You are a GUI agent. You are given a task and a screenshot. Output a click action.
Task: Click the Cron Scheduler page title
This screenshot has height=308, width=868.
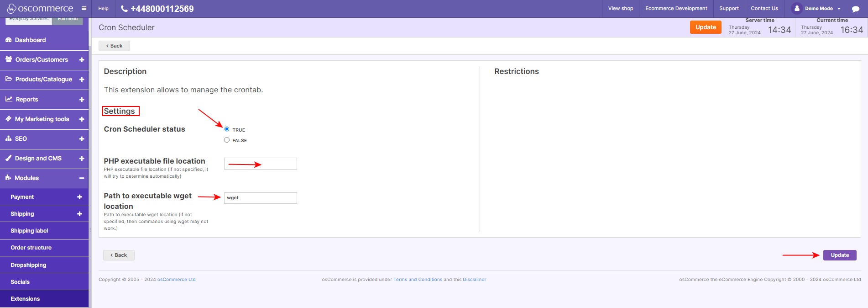click(x=126, y=27)
